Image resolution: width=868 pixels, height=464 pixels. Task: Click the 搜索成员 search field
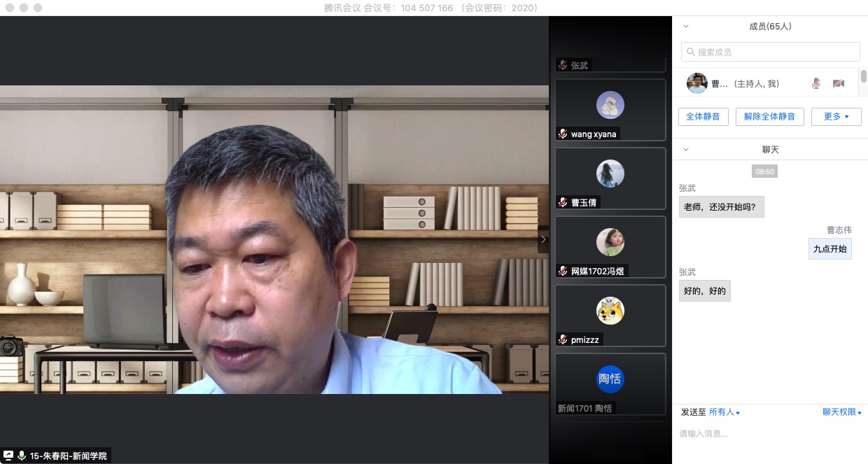[x=770, y=52]
